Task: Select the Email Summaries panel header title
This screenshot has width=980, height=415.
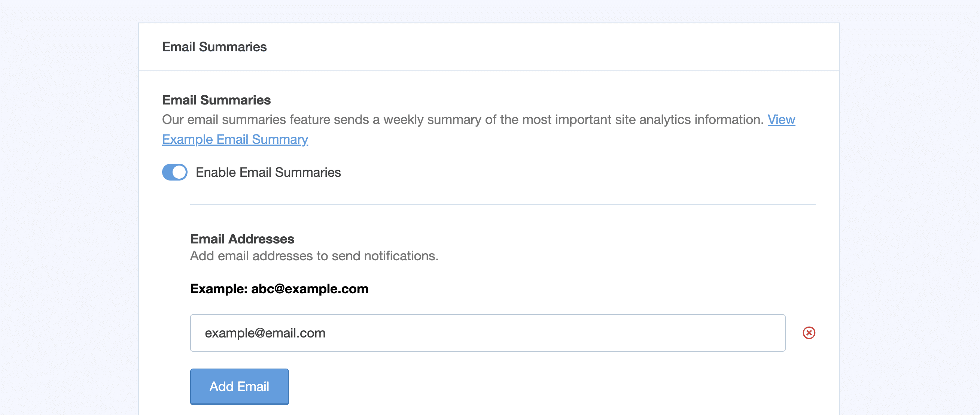Action: pos(214,47)
